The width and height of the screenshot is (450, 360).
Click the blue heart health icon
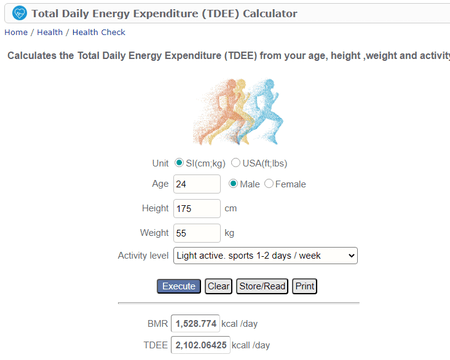(19, 13)
